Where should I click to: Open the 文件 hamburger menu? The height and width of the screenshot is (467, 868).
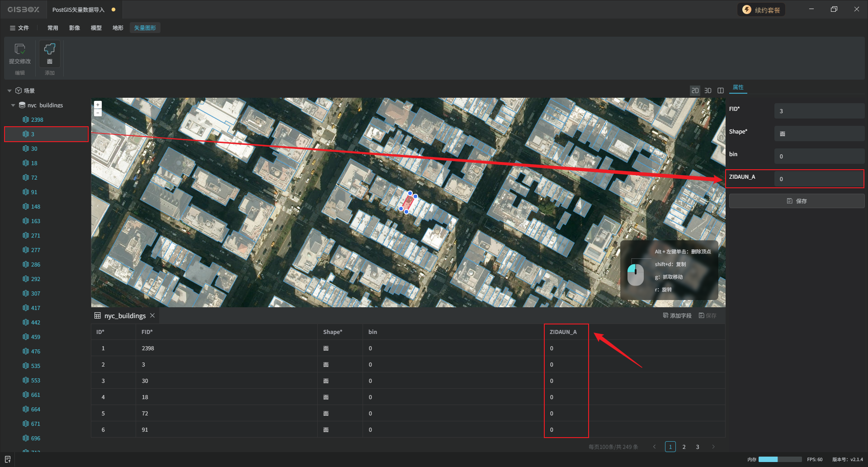click(19, 28)
